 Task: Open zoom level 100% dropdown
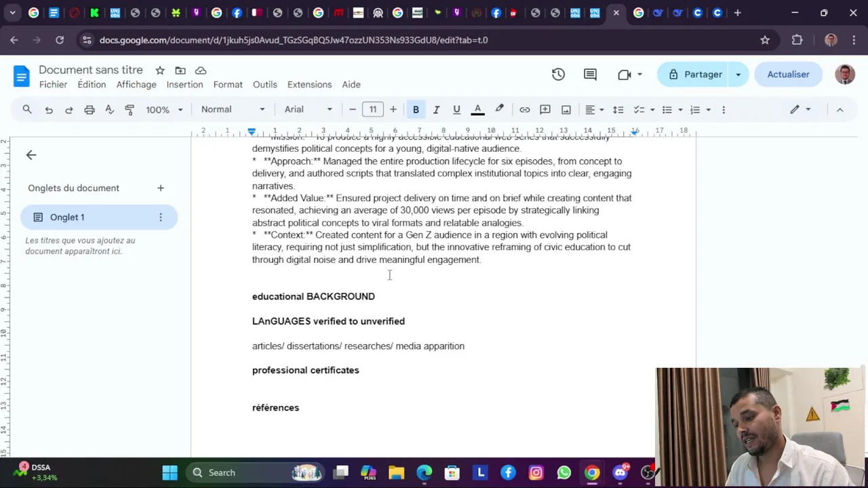click(165, 110)
